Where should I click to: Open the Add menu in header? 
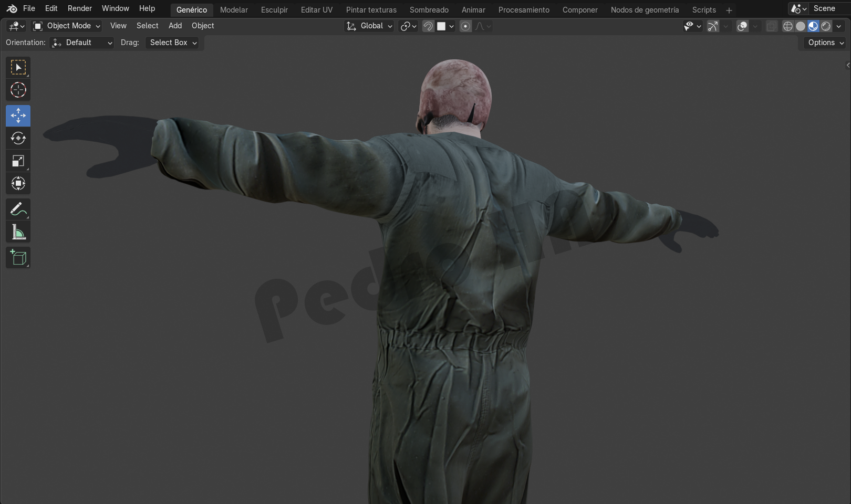click(x=175, y=26)
